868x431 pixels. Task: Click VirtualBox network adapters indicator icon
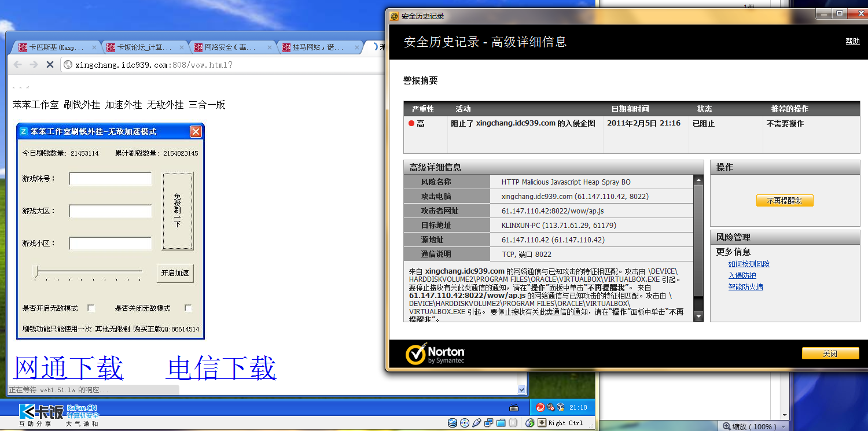(x=489, y=423)
